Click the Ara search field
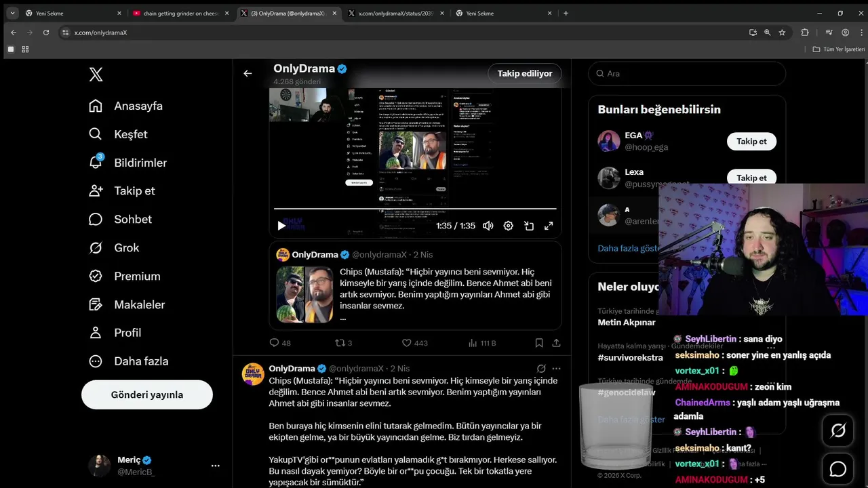The image size is (868, 488). [x=687, y=73]
